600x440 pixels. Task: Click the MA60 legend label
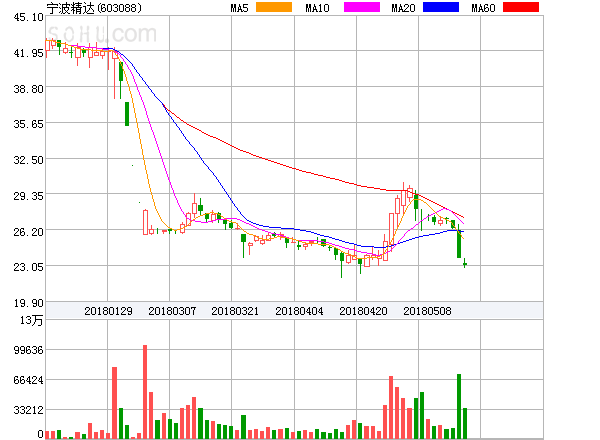point(483,8)
